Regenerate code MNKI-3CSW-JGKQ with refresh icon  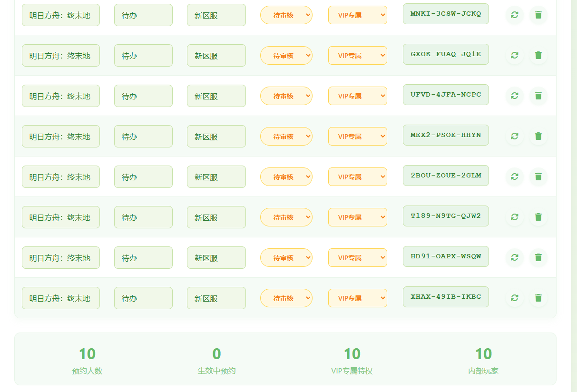click(514, 15)
